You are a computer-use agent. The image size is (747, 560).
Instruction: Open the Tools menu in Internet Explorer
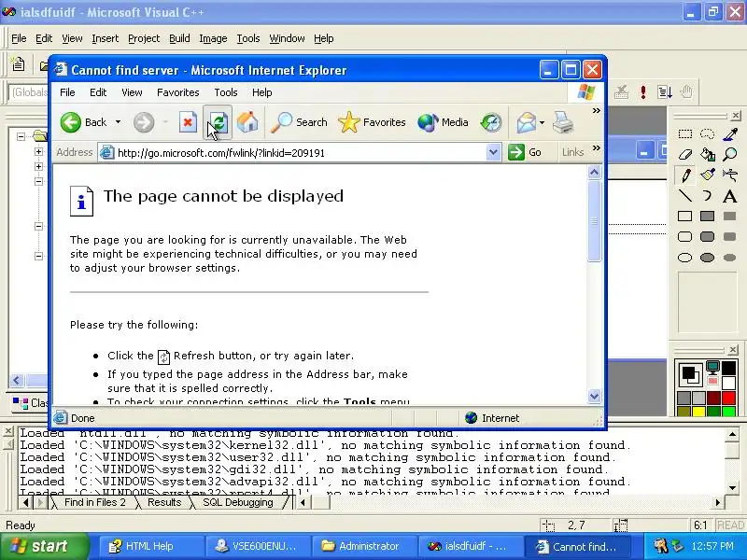click(x=226, y=92)
